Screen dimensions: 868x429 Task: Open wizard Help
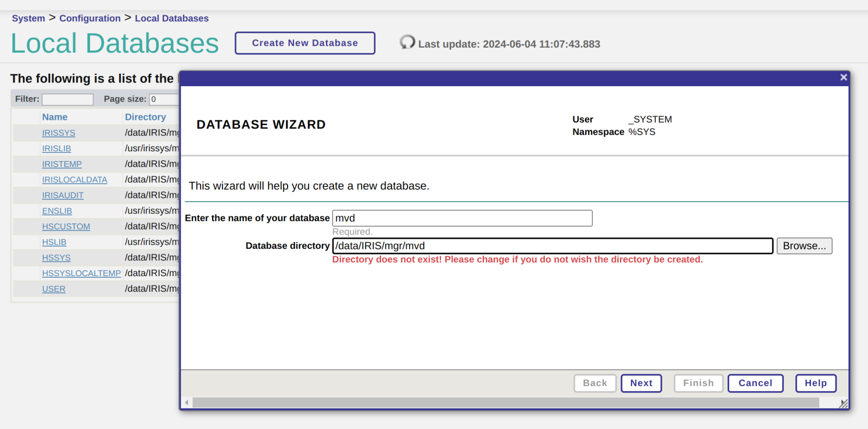pos(815,383)
